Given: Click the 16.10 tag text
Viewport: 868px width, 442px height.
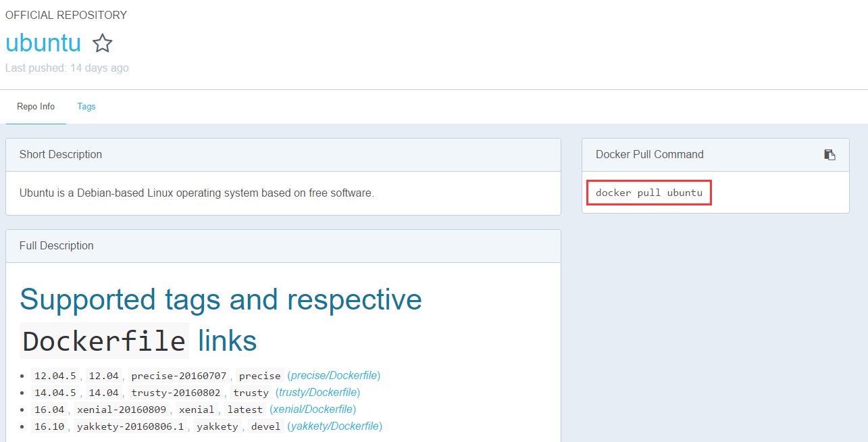Looking at the screenshot, I should 49,426.
